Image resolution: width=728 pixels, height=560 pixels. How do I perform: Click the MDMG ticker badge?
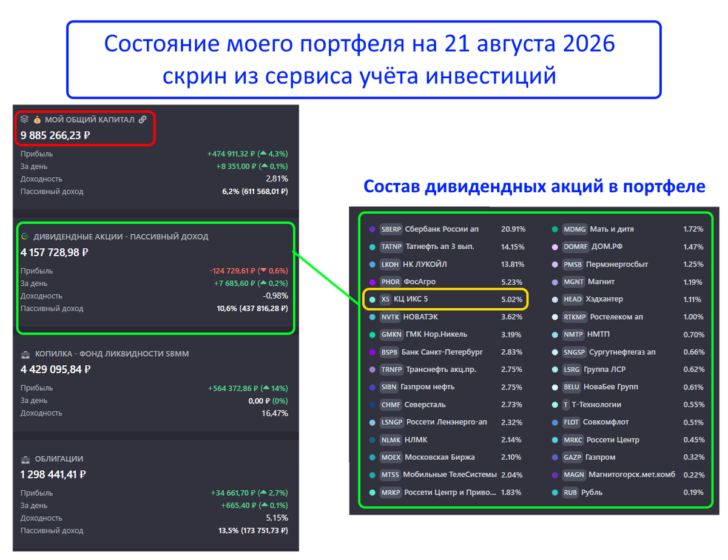pos(575,229)
